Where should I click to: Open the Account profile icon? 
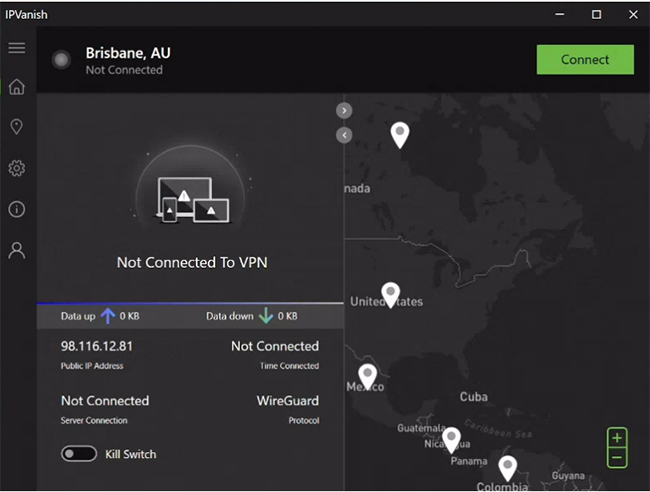pyautogui.click(x=17, y=251)
